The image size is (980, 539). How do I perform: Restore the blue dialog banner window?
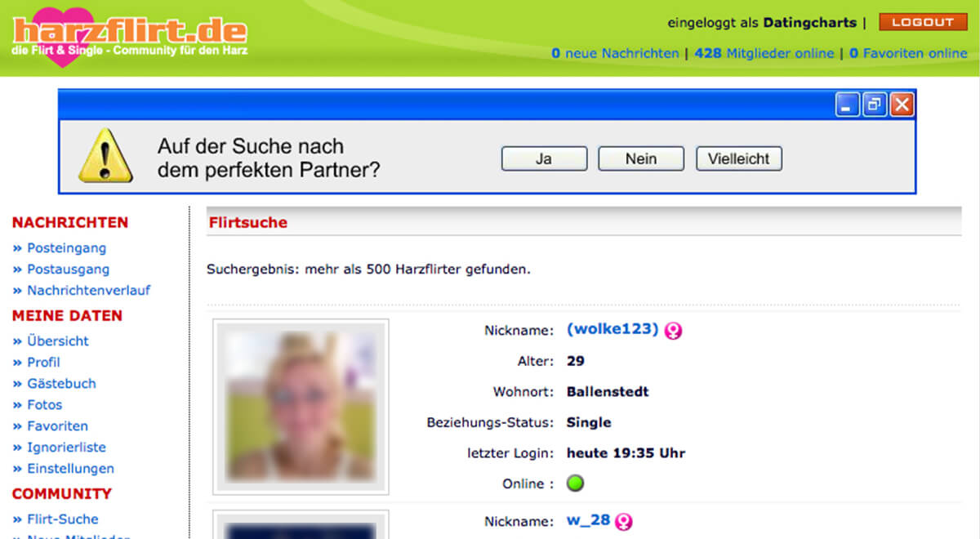(x=875, y=105)
